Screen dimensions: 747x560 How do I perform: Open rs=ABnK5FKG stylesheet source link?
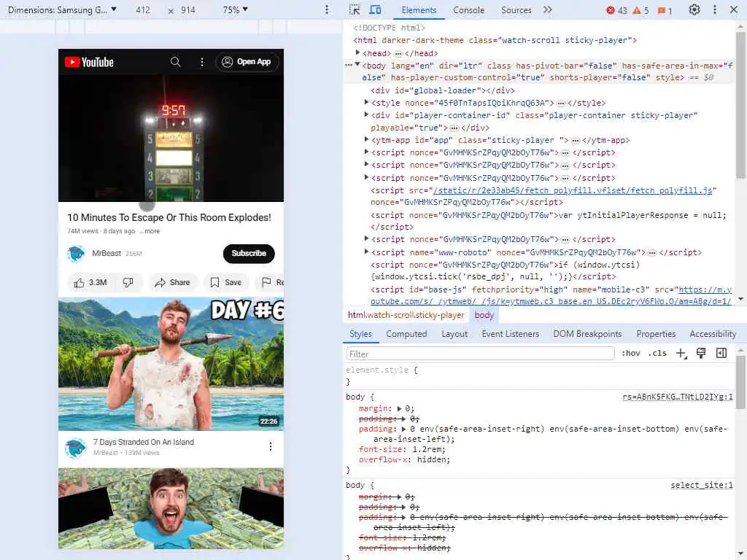click(678, 397)
